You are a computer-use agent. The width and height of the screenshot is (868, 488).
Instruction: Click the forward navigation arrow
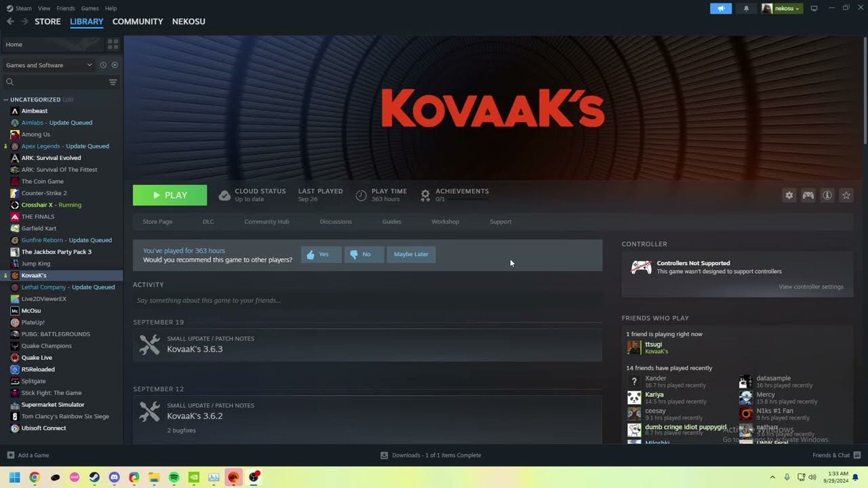click(x=25, y=22)
